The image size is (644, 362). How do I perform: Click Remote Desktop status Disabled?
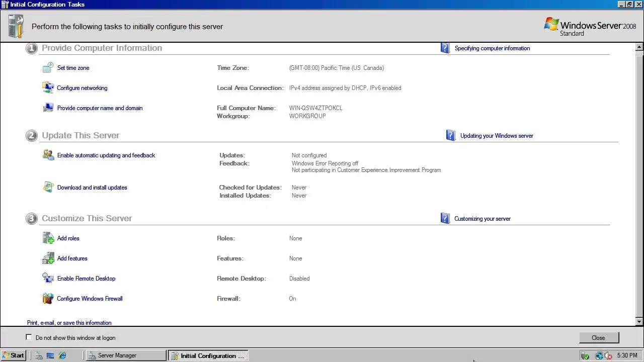tap(299, 279)
